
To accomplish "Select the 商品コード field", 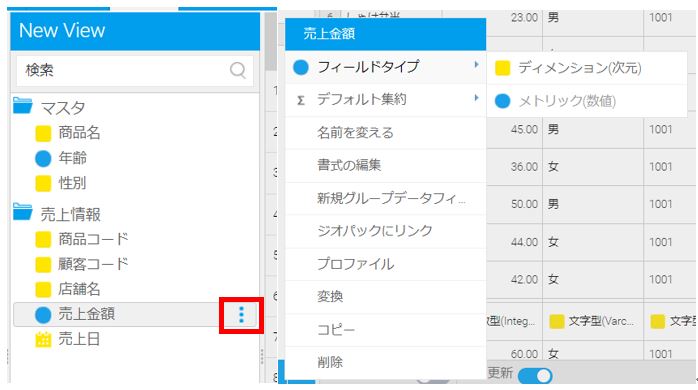I will pyautogui.click(x=93, y=239).
